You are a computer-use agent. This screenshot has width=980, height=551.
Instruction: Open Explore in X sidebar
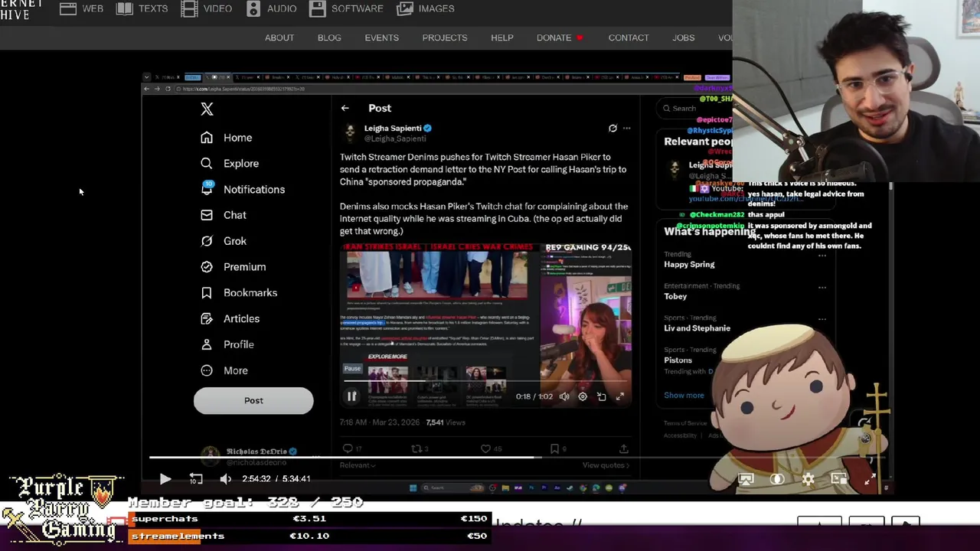[x=230, y=164]
